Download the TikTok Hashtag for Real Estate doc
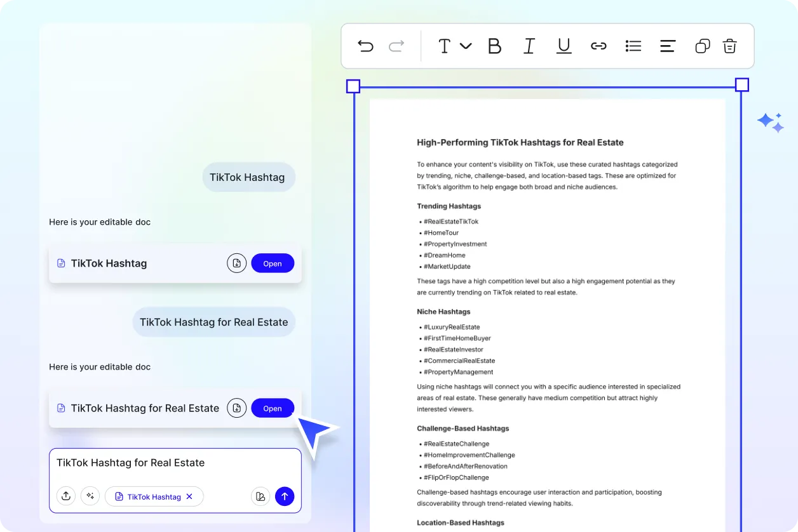 coord(236,408)
